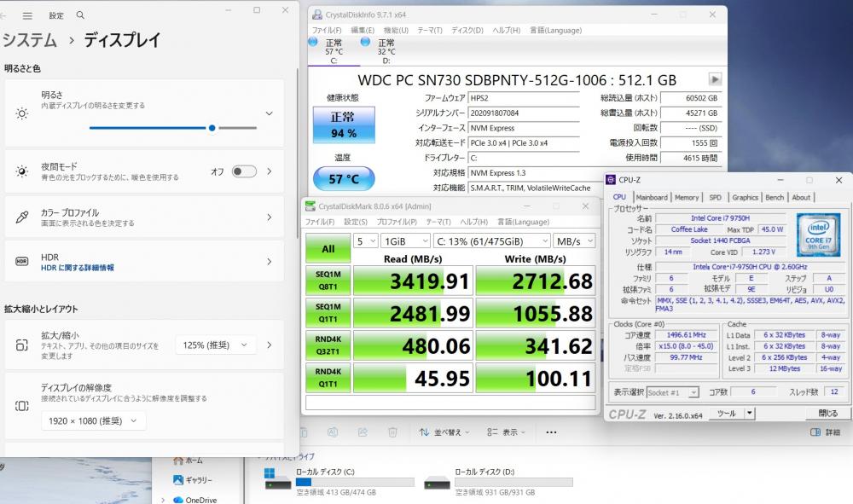The height and width of the screenshot is (504, 853).
Task: Expand the brightness settings chevron
Action: coord(269,113)
